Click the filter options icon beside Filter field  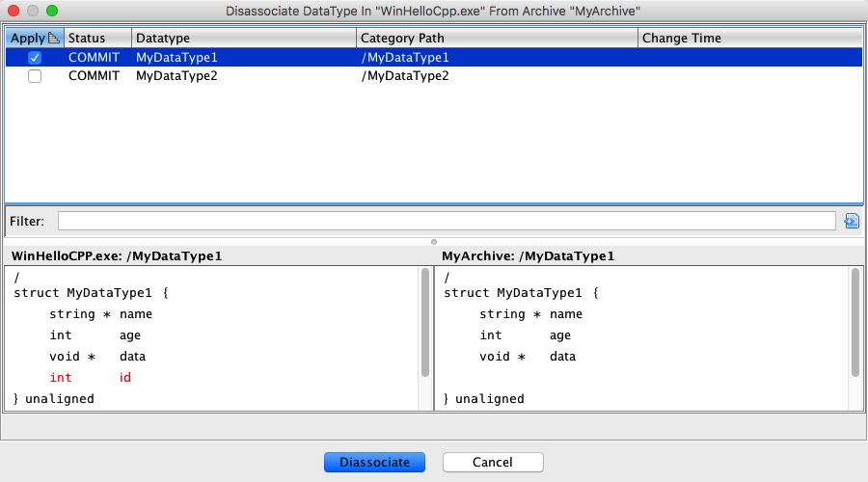click(x=851, y=221)
